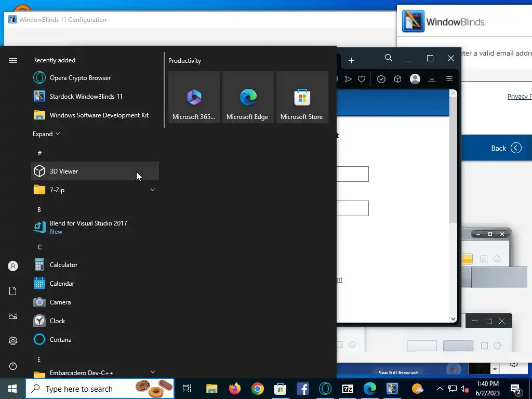Click the heart bookmark icon in Opera
This screenshot has width=532, height=399.
pos(362,79)
